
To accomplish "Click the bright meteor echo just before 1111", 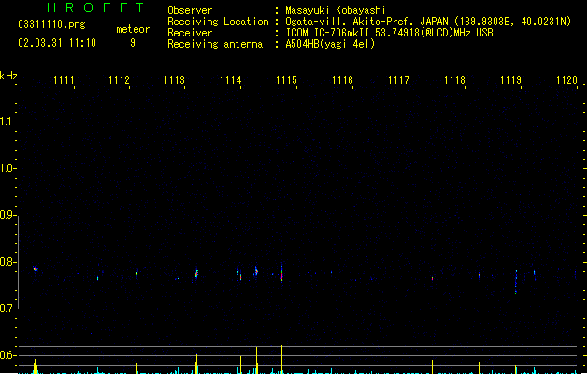I will (36, 269).
